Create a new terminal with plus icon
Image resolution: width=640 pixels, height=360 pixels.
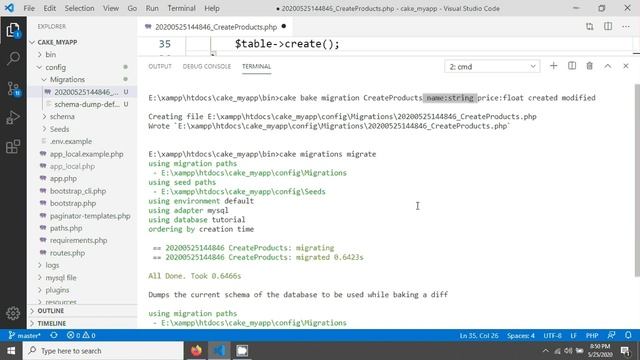(553, 66)
